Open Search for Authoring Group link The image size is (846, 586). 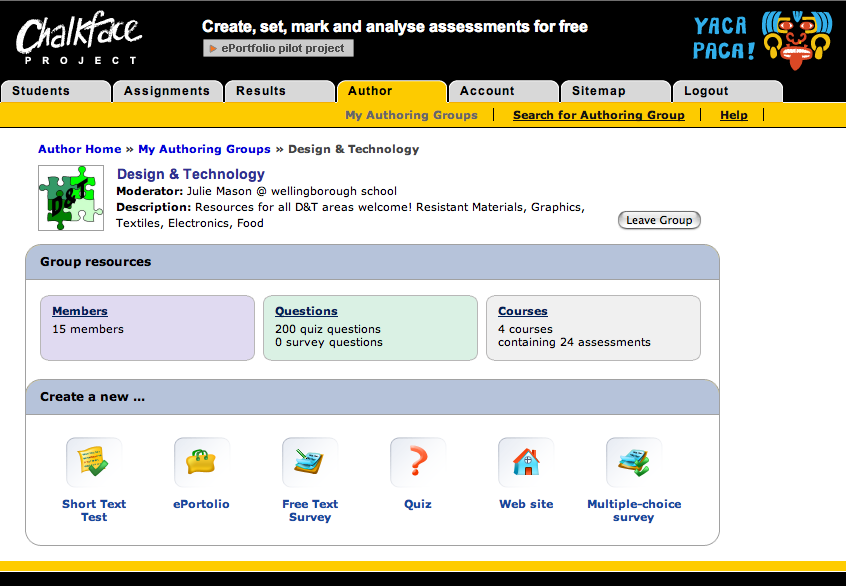tap(598, 115)
